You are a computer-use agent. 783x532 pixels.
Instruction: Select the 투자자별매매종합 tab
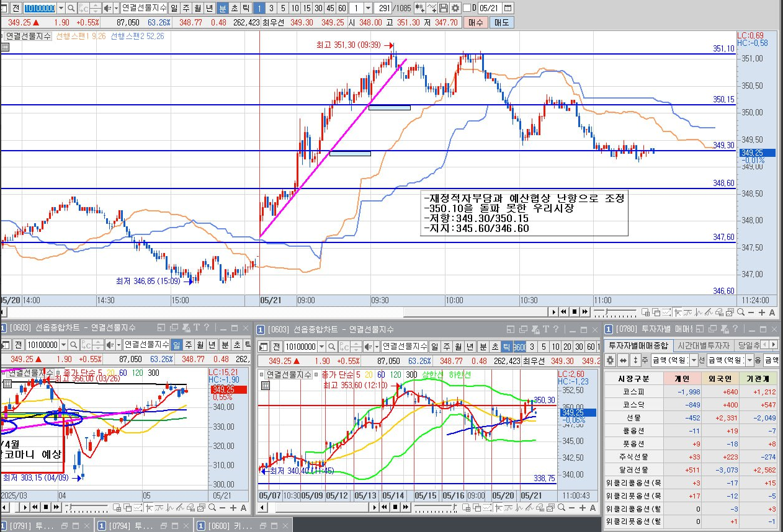pyautogui.click(x=638, y=345)
